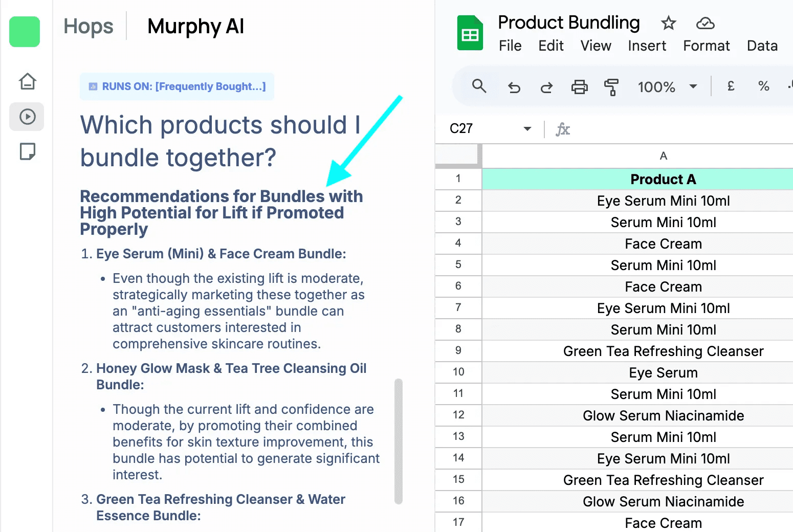
Task: Format as currency with pound icon
Action: tap(731, 86)
